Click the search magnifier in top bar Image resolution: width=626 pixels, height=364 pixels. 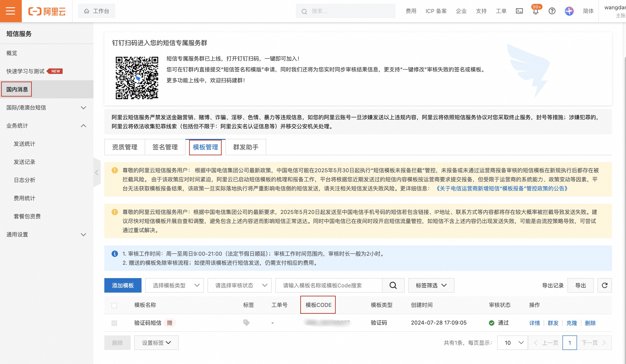pyautogui.click(x=304, y=11)
